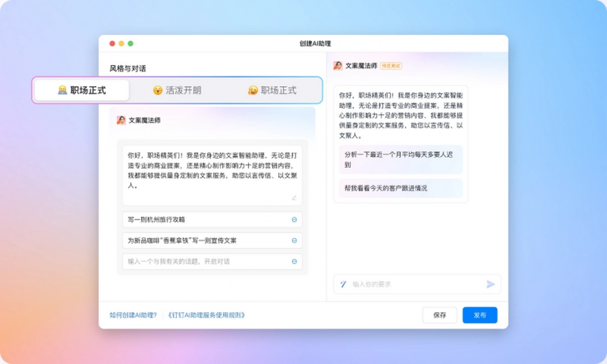Click the magic wand icon in 输入你的要求 field
The image size is (607, 364).
pyautogui.click(x=343, y=284)
